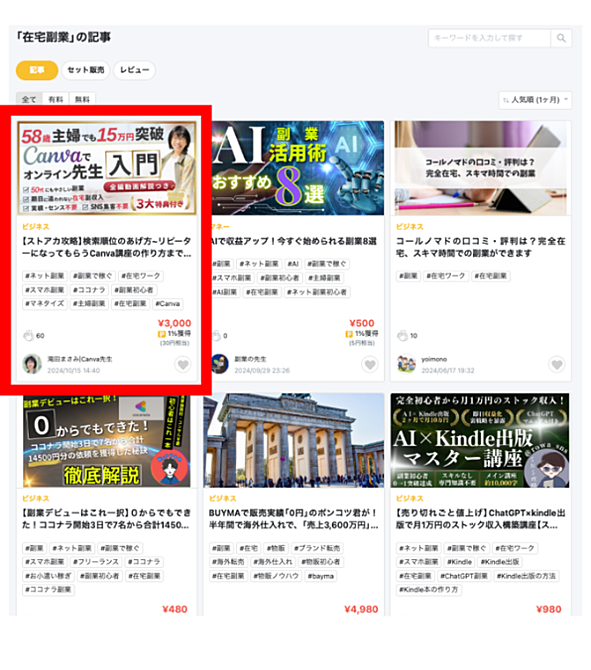Open 滝田まさみ author avatar
The height and width of the screenshot is (670, 591).
coord(32,364)
